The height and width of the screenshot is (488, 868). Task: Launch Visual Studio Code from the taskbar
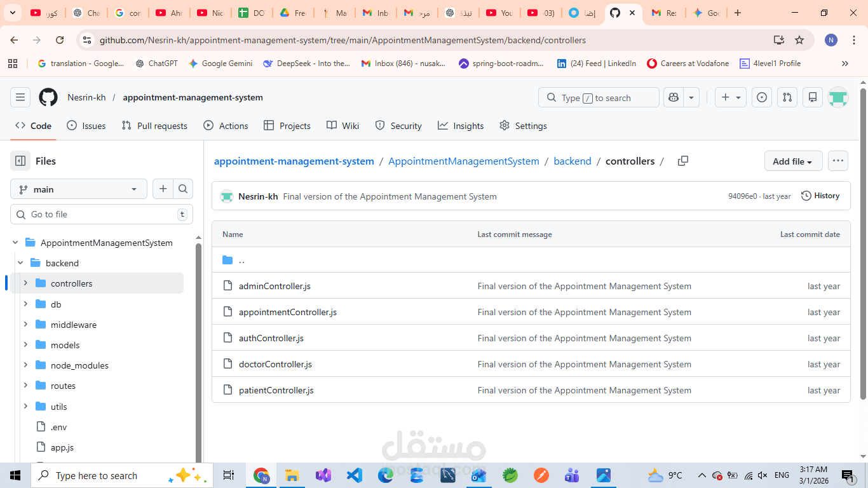[354, 475]
